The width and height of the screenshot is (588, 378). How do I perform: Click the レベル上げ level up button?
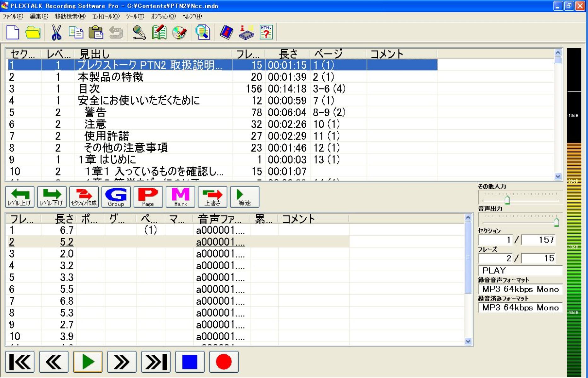(20, 197)
